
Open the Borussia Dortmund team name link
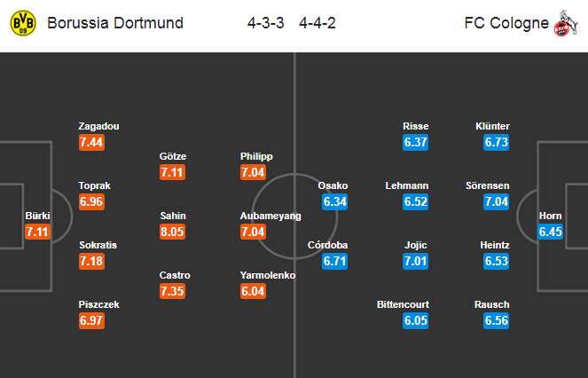click(115, 23)
